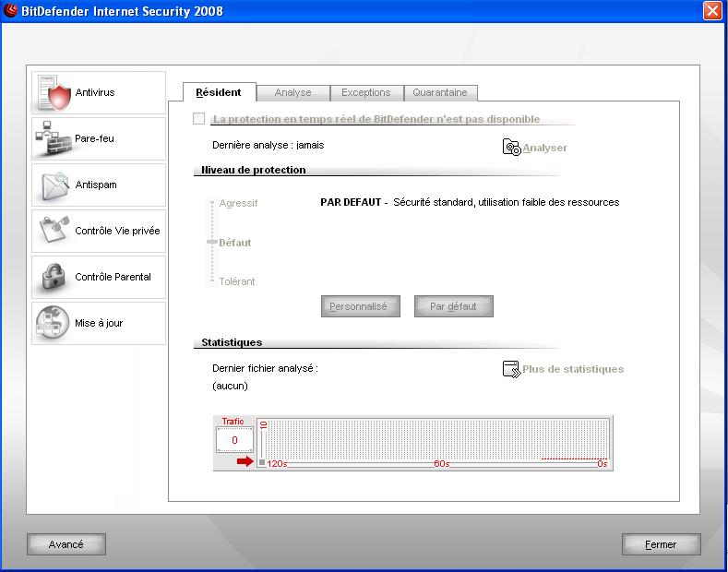Open the Antivirus shield icon section
Screen dimensions: 728x572
54,92
